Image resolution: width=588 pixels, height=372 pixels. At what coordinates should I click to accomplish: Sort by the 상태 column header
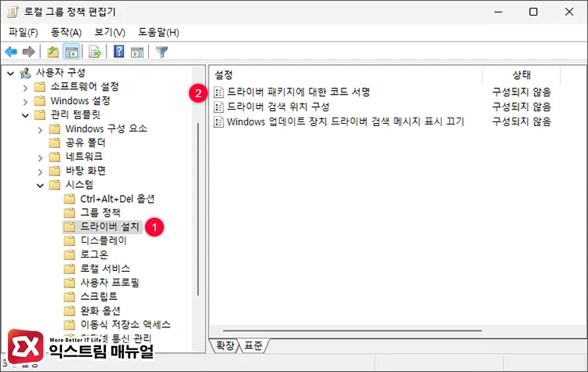(521, 74)
